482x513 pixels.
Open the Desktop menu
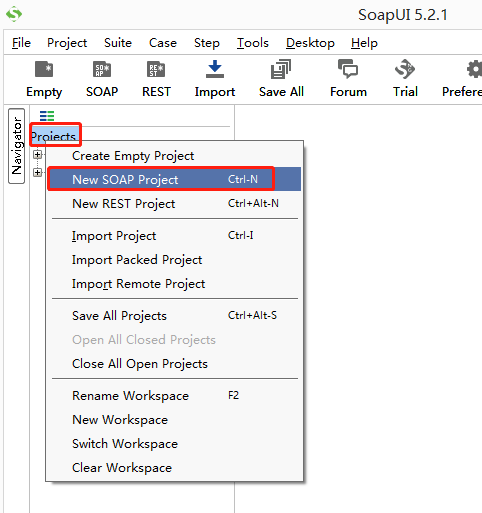tap(310, 43)
